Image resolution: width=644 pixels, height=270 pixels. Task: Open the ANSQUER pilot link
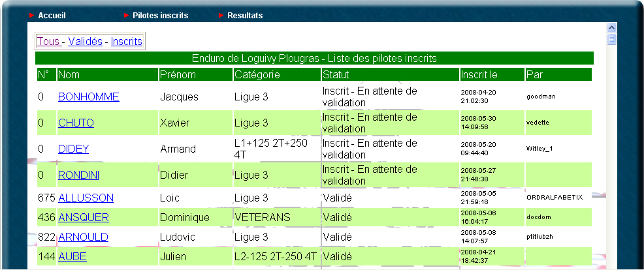(x=84, y=217)
